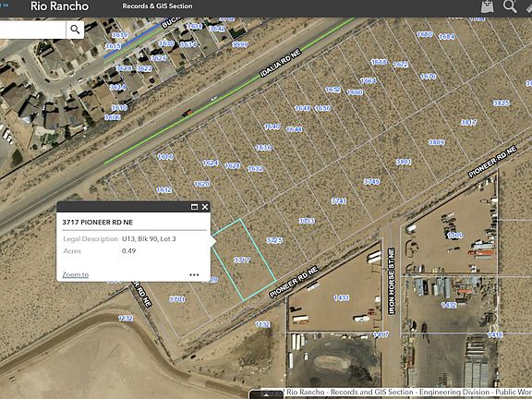Image resolution: width=532 pixels, height=399 pixels.
Task: Select parcel labeled 3733
Action: [307, 221]
